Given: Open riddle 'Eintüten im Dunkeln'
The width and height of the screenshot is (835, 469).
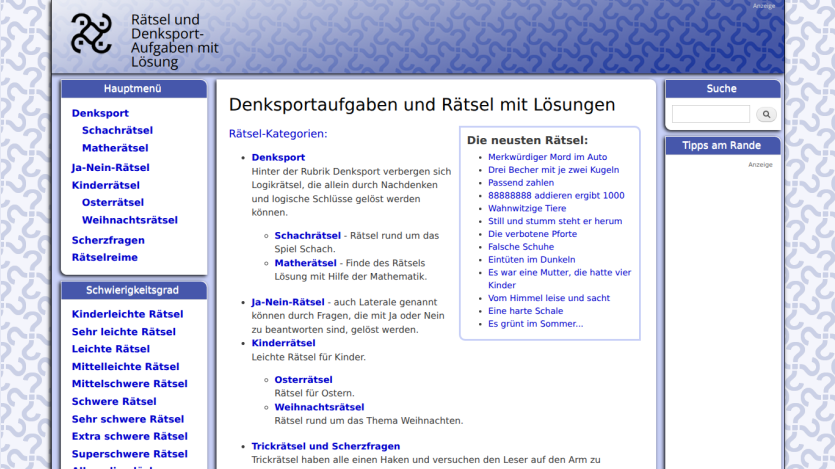Looking at the screenshot, I should coord(531,259).
